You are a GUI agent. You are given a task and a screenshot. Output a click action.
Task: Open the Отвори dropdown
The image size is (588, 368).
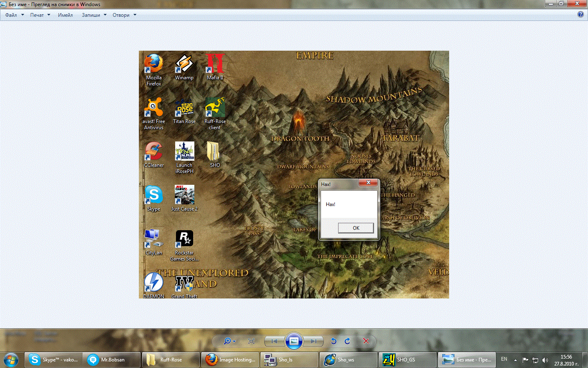click(124, 15)
